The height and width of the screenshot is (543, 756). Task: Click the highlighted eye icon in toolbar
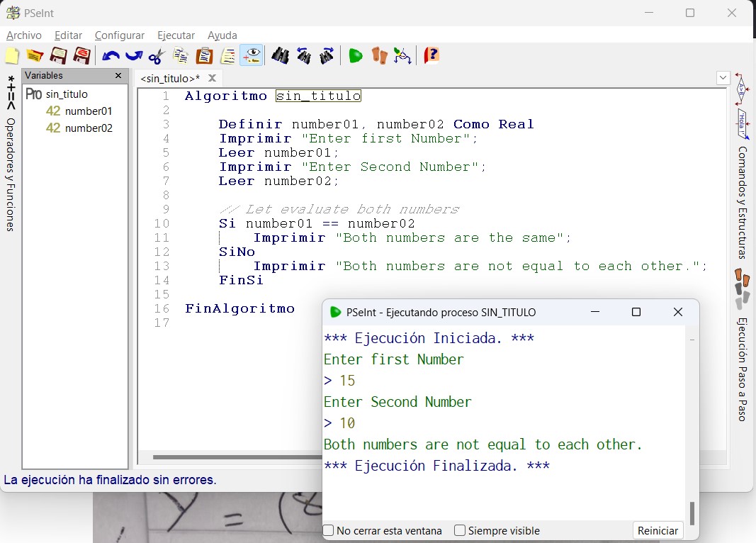(252, 55)
